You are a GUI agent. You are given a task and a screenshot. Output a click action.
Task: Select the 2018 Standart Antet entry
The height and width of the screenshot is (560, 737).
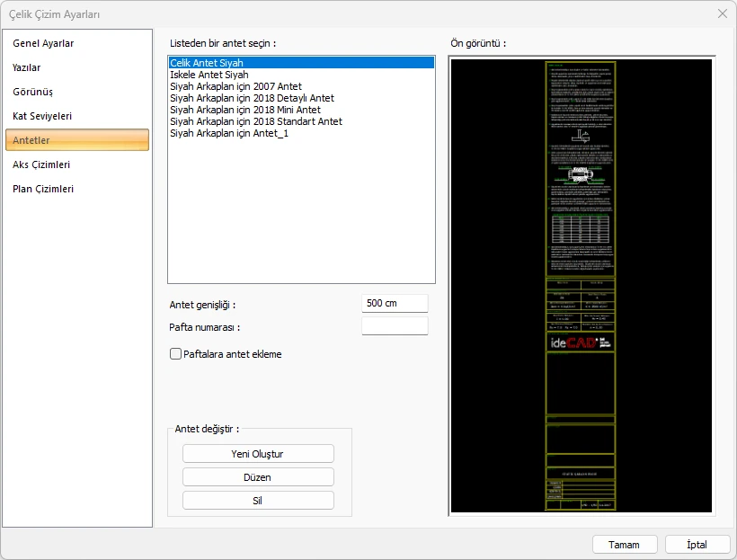255,121
